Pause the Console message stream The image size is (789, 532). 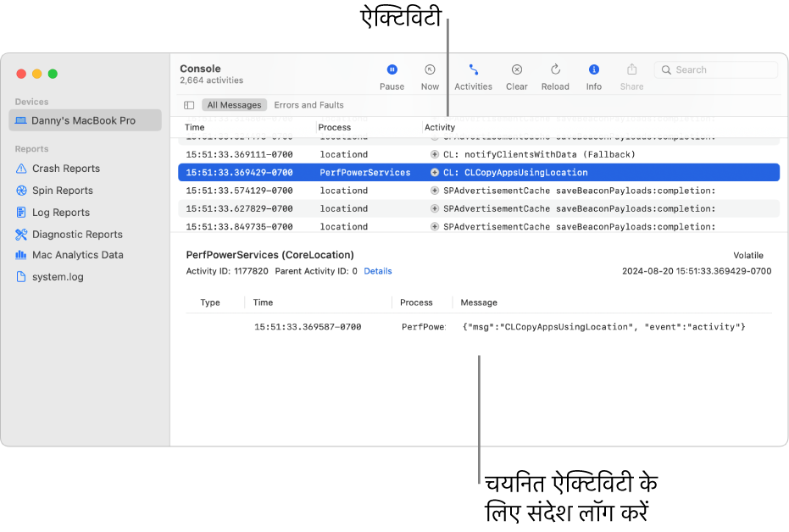point(392,69)
